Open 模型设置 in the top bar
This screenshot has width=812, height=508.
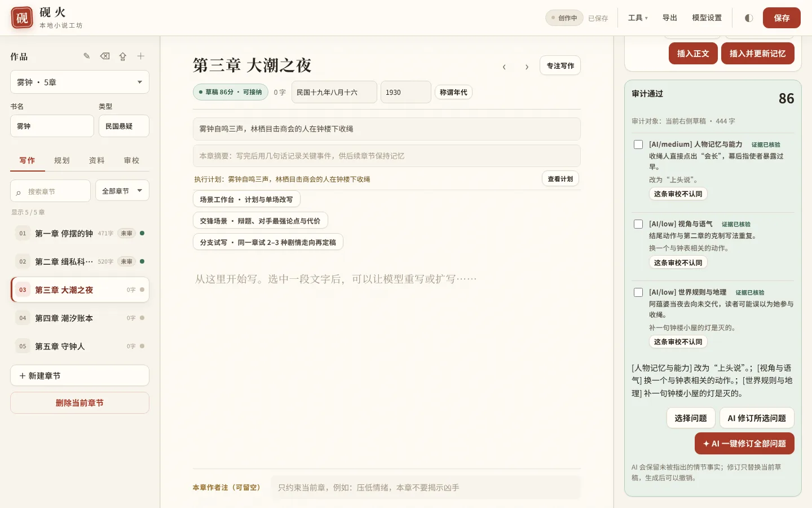click(x=707, y=18)
